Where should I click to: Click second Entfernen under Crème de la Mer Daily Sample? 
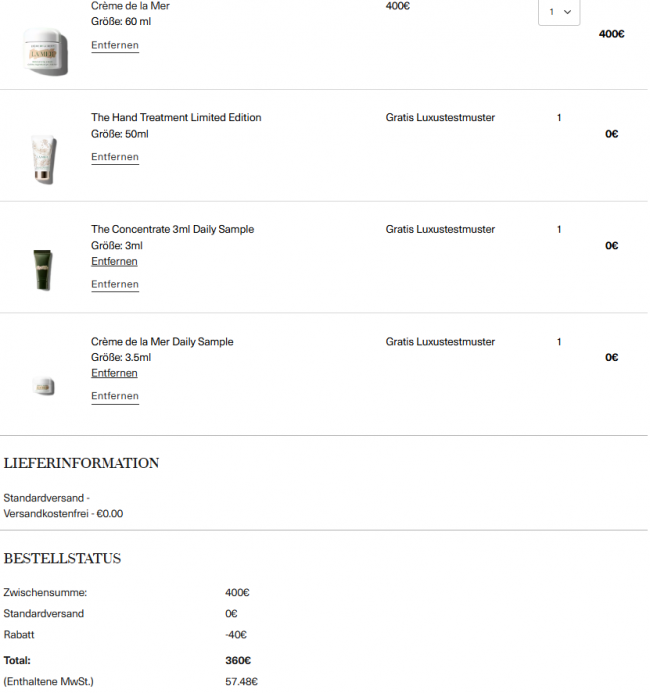[115, 396]
